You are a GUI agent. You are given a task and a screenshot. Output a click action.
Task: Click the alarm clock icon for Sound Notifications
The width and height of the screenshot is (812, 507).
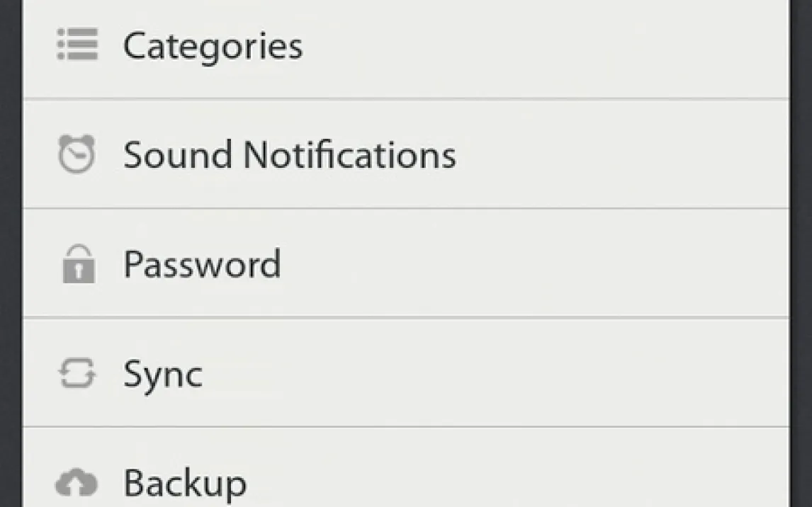[x=76, y=154]
